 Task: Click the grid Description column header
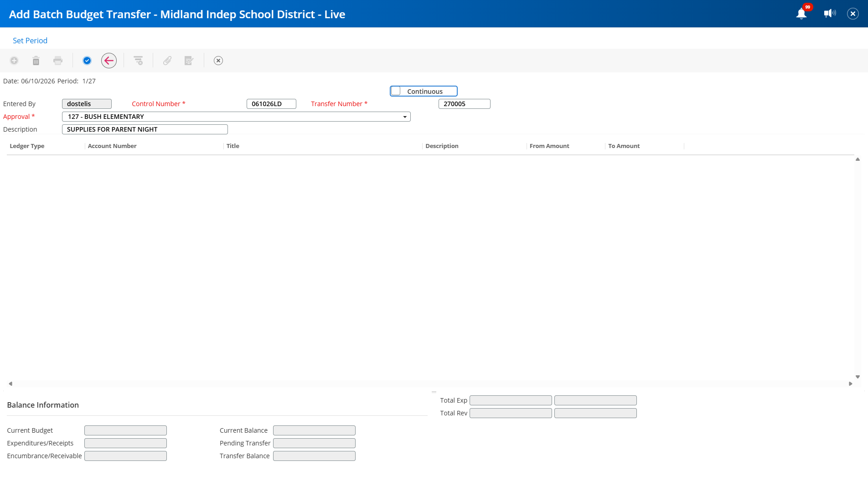pyautogui.click(x=442, y=146)
